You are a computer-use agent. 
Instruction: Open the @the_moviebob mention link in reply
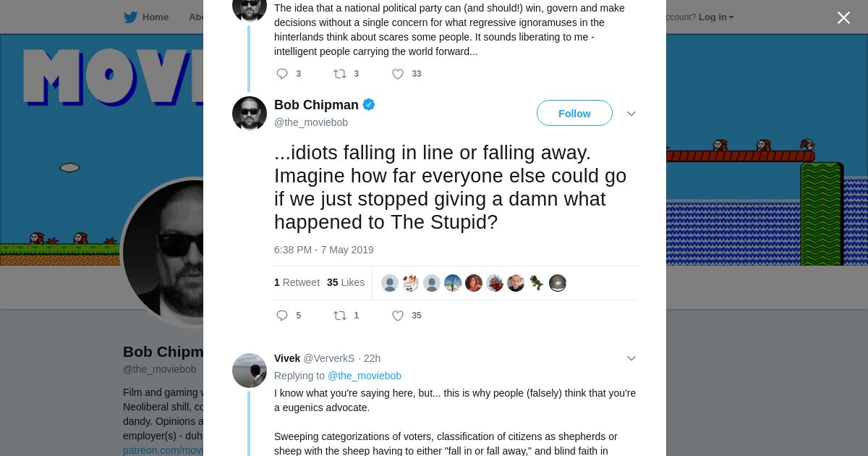click(365, 376)
